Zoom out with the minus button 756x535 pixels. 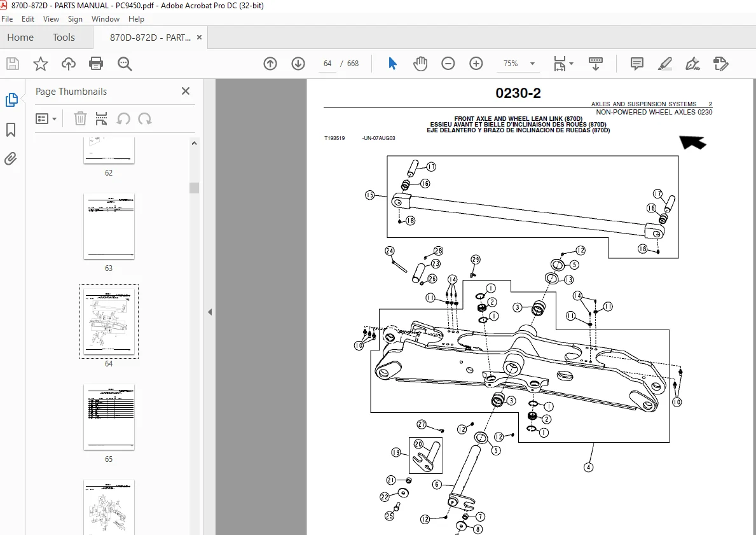point(448,64)
